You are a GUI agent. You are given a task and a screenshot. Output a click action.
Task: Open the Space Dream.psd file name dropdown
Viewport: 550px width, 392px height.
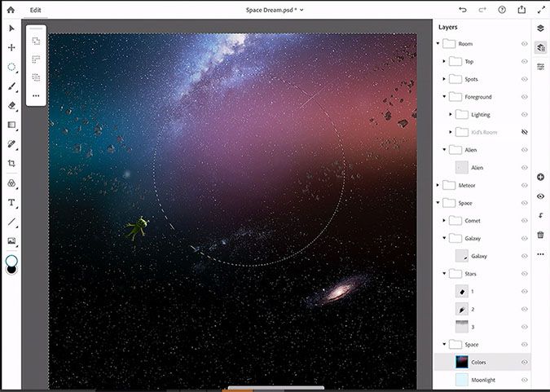coord(275,10)
